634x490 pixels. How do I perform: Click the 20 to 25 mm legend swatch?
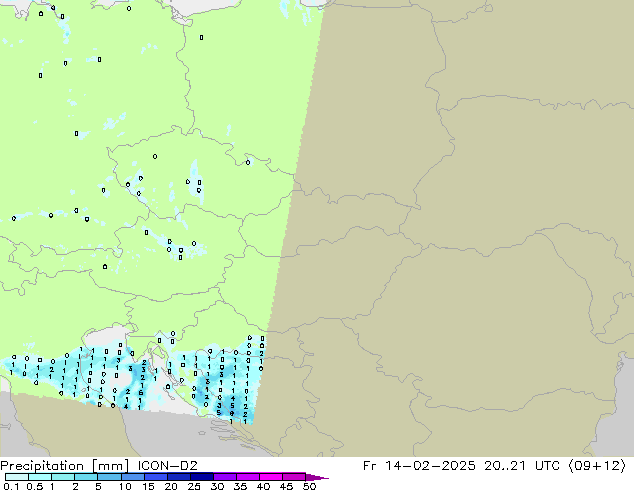click(x=179, y=477)
